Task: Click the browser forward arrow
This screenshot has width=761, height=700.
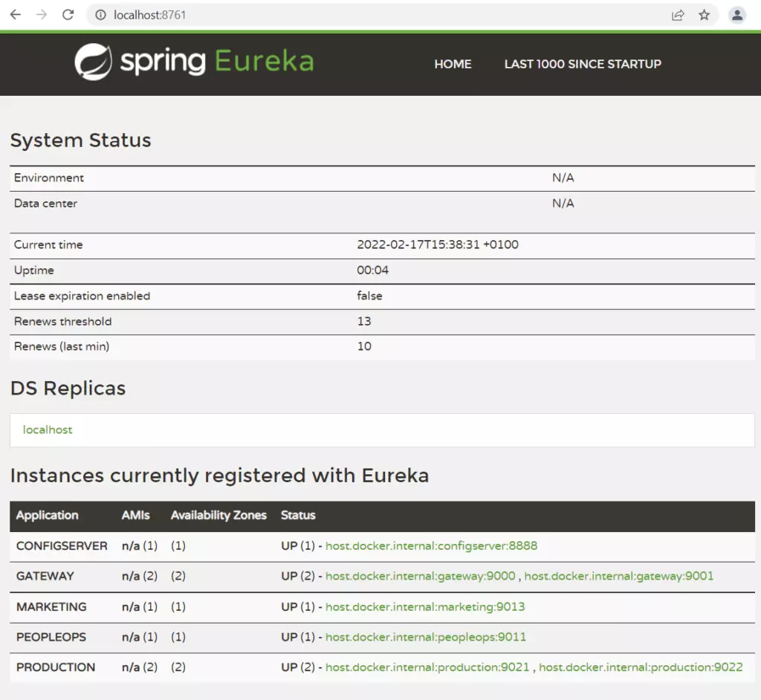Action: (42, 15)
